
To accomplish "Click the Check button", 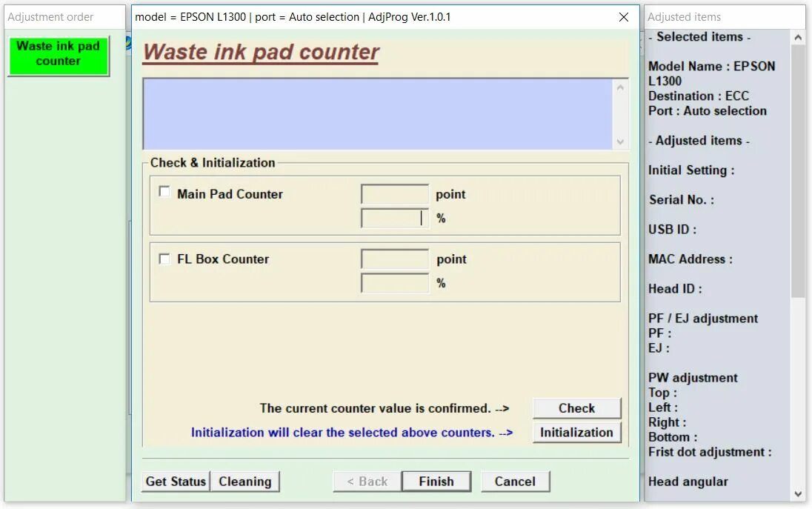I will [576, 408].
